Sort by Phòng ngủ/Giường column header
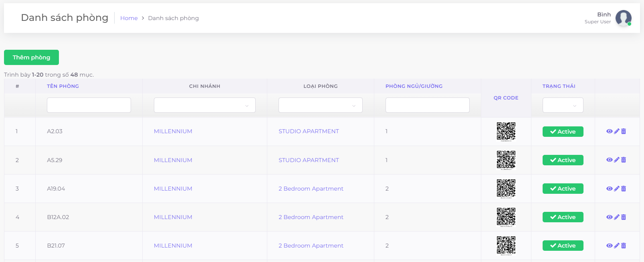The height and width of the screenshot is (262, 644). (x=414, y=86)
